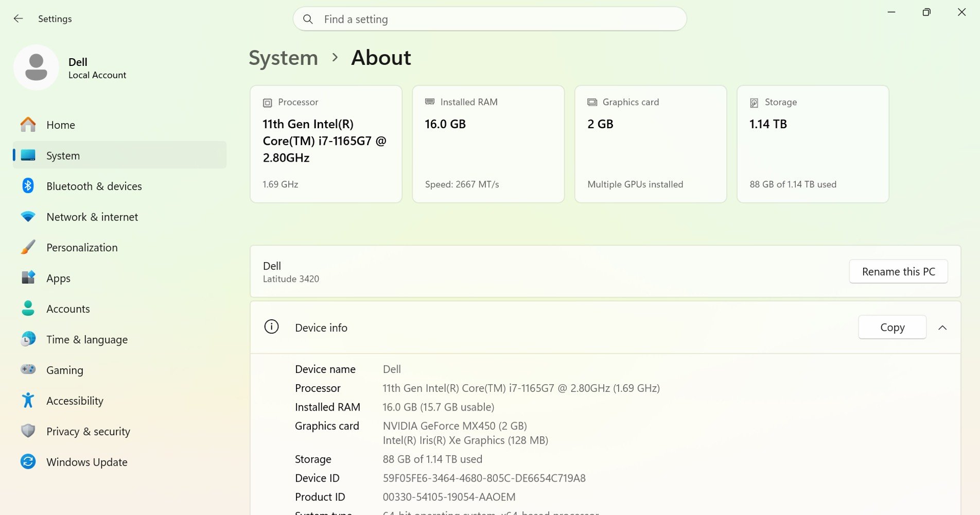
Task: Click the Time & language globe icon
Action: coord(28,339)
